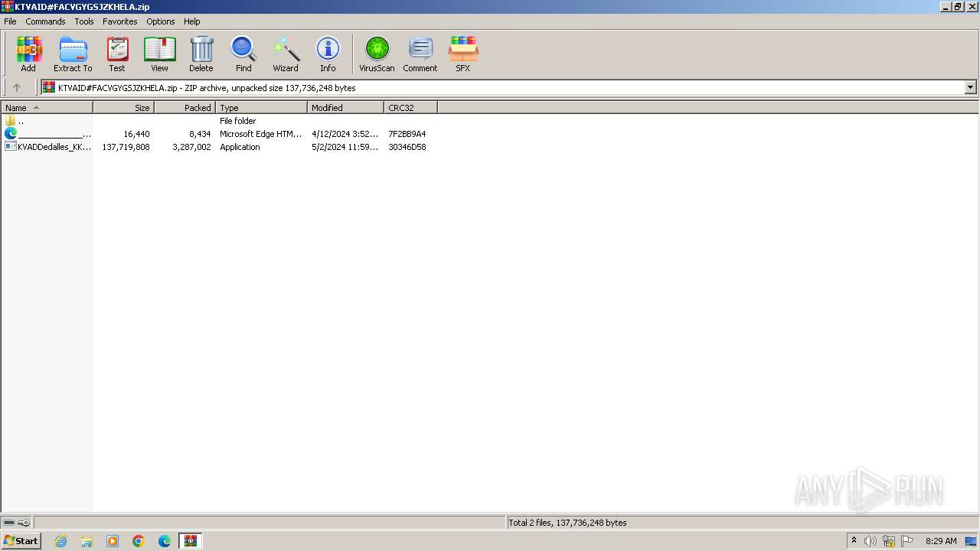Image resolution: width=980 pixels, height=551 pixels.
Task: Click the CRC32 value 30346D58
Action: [407, 147]
